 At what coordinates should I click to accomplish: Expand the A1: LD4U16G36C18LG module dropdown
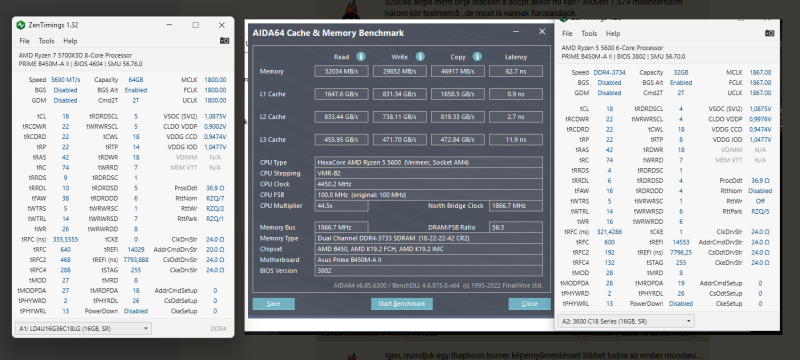[x=84, y=329]
